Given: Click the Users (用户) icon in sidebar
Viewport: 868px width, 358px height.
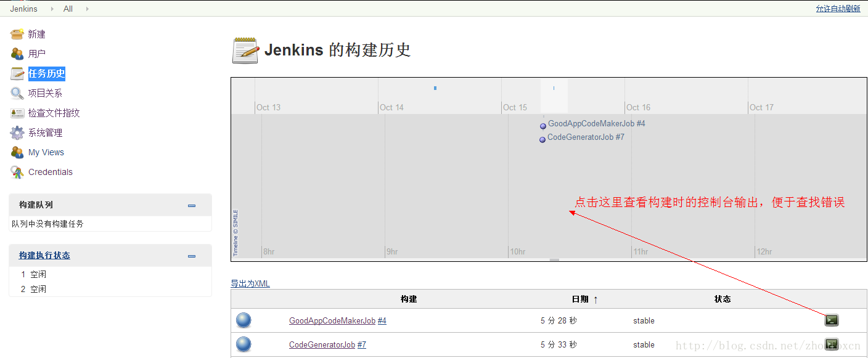Looking at the screenshot, I should [17, 54].
